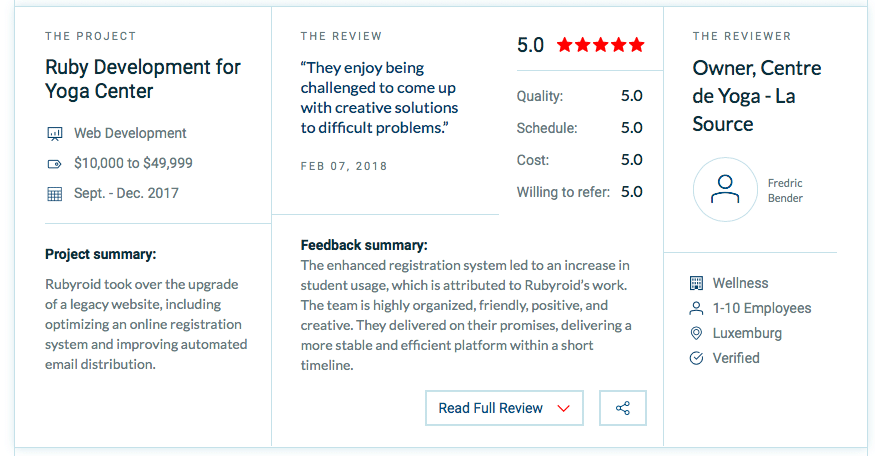Click the Feedback summary paragraph
This screenshot has height=456, width=875.
465,315
